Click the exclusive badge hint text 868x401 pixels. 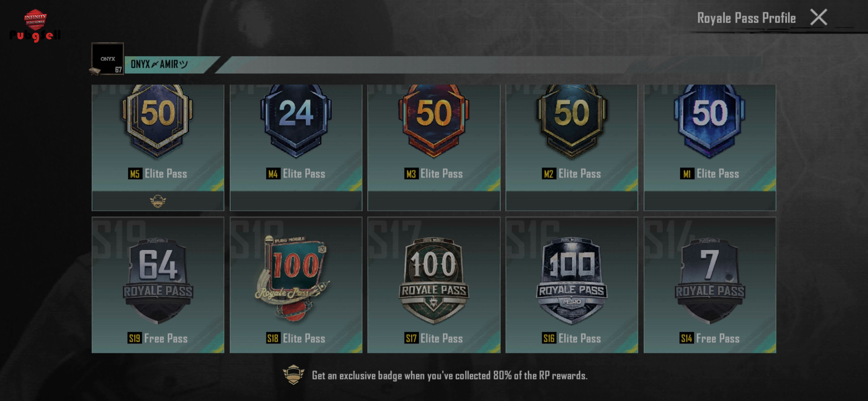tap(450, 375)
